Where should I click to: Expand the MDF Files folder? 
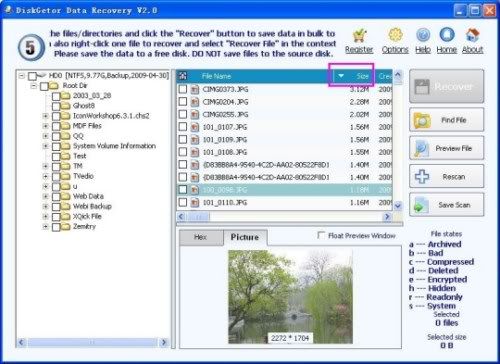point(46,126)
